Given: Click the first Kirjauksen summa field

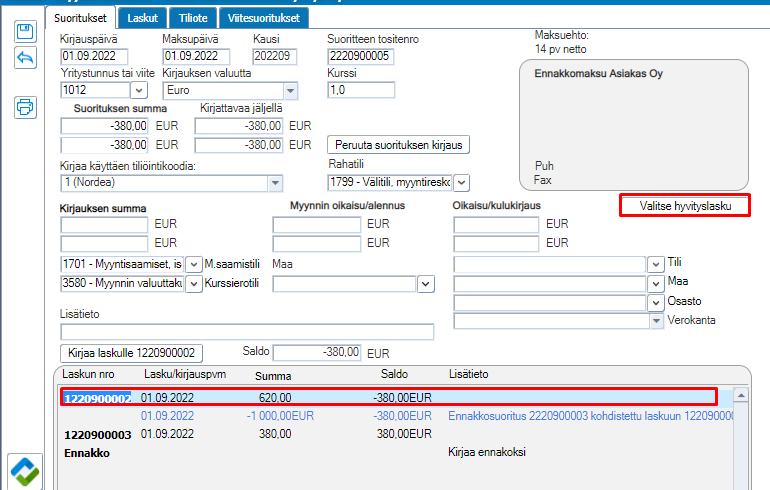Looking at the screenshot, I should [x=104, y=224].
